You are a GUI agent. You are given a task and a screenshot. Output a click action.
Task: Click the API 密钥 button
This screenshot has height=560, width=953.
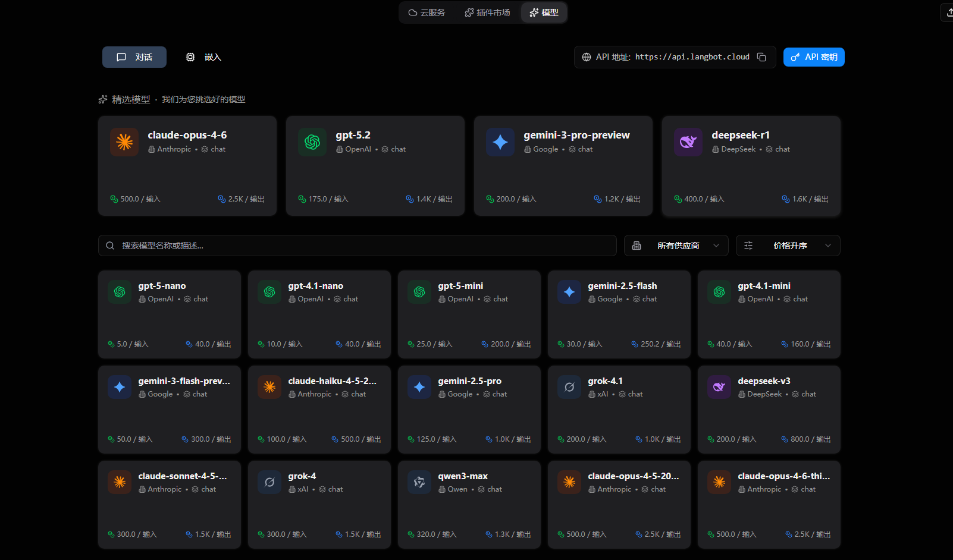point(814,57)
